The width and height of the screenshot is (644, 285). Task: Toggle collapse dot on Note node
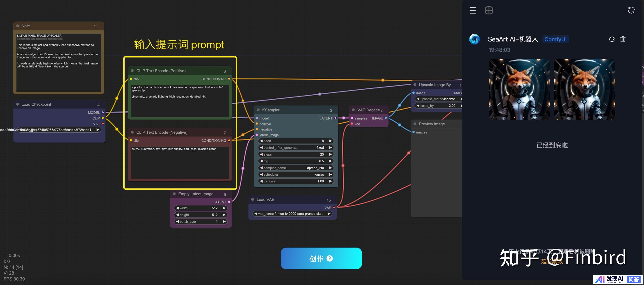coord(18,26)
